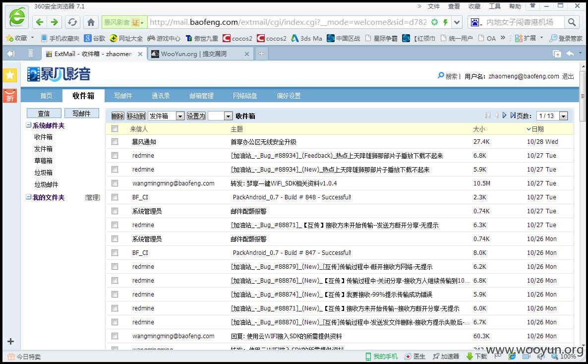Close the WooYun.org tab

246,54
